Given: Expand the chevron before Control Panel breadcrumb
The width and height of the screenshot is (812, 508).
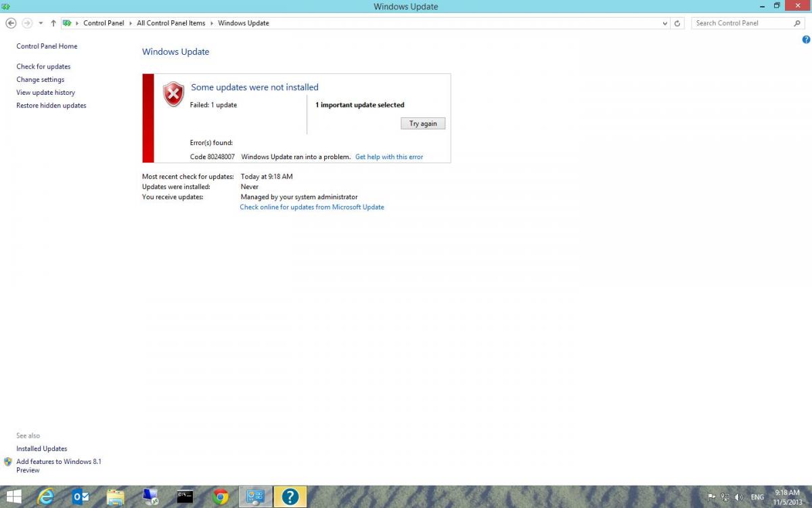Looking at the screenshot, I should 77,23.
